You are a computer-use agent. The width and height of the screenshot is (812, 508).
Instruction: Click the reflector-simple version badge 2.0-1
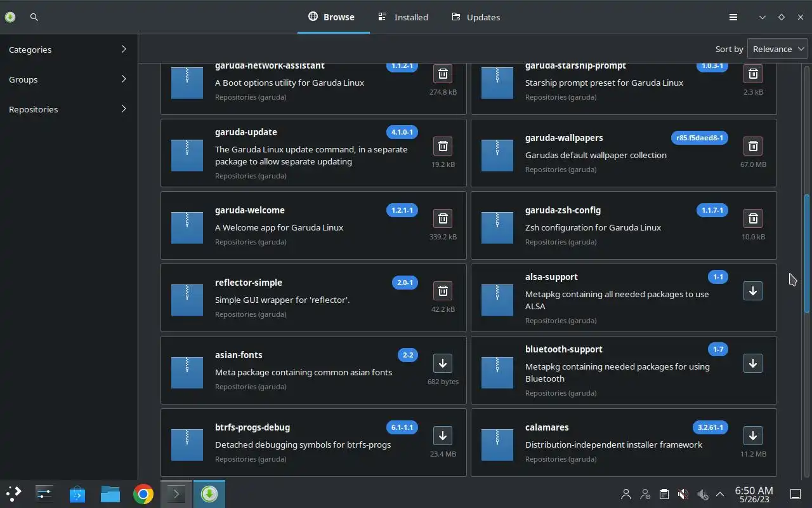405,283
